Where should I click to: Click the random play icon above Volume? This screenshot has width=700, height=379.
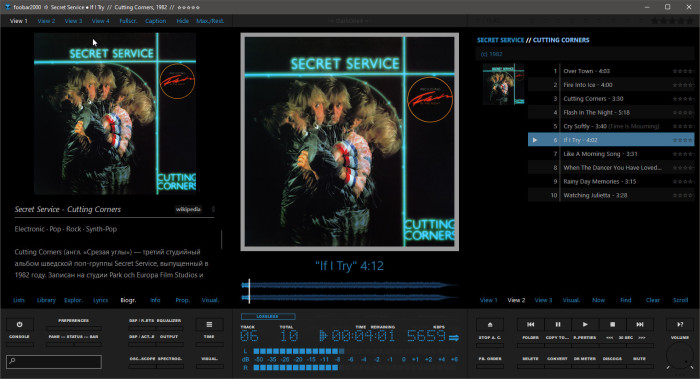click(680, 325)
